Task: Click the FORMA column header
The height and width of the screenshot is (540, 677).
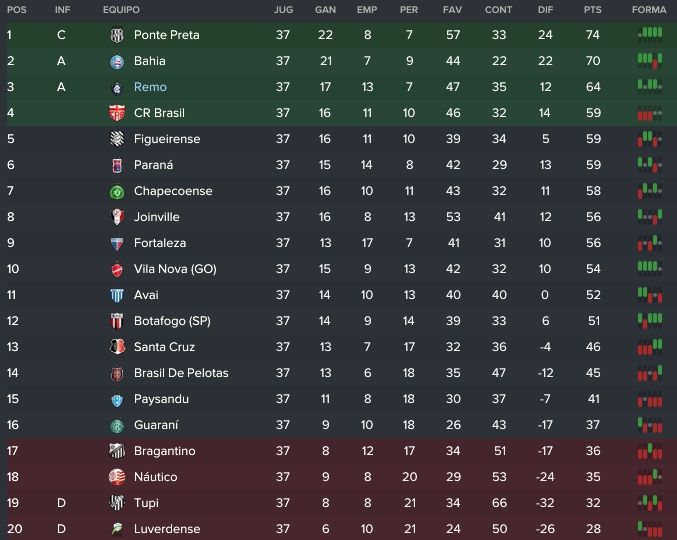Action: coord(649,10)
